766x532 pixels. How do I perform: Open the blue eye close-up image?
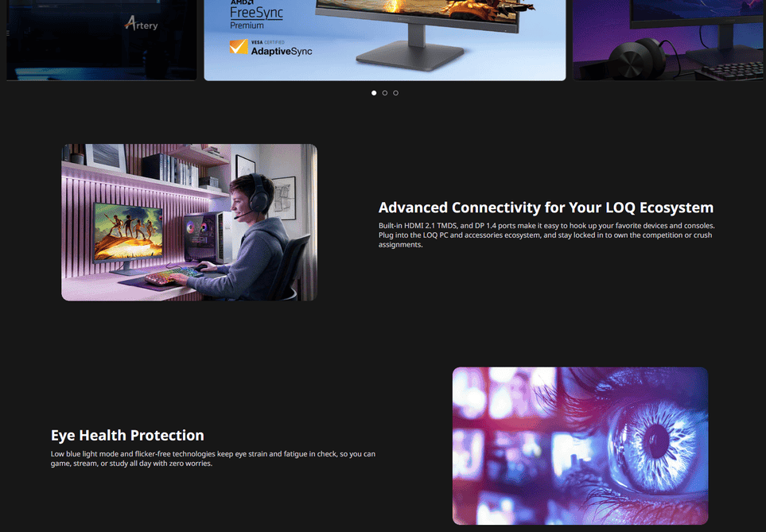point(581,446)
